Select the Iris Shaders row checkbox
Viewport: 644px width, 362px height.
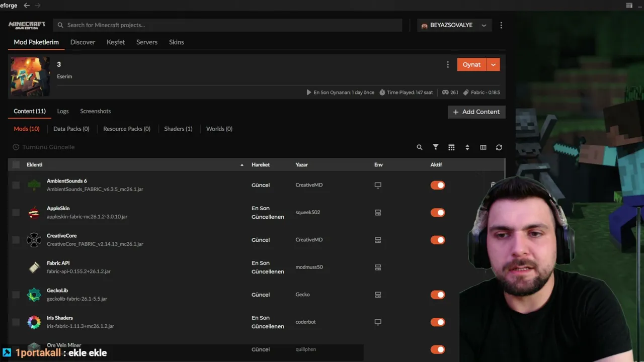[x=16, y=322]
